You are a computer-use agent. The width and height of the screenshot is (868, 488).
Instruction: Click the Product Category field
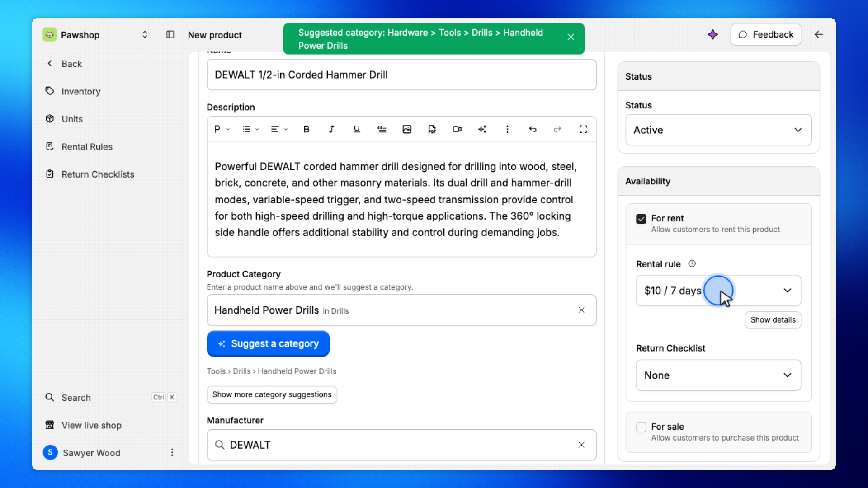[401, 310]
